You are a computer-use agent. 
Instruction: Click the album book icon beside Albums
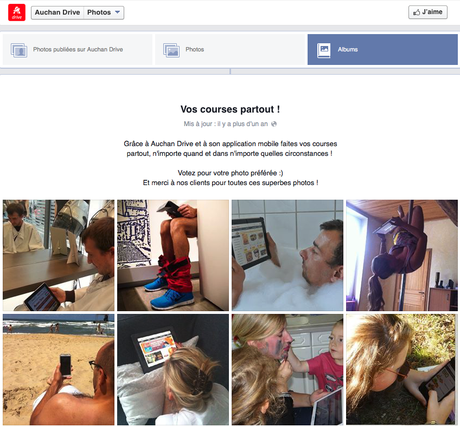pyautogui.click(x=324, y=50)
